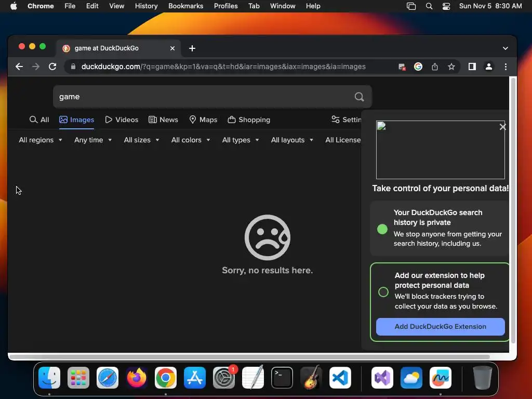Expand the All types filter
Image resolution: width=532 pixels, height=399 pixels.
click(241, 140)
